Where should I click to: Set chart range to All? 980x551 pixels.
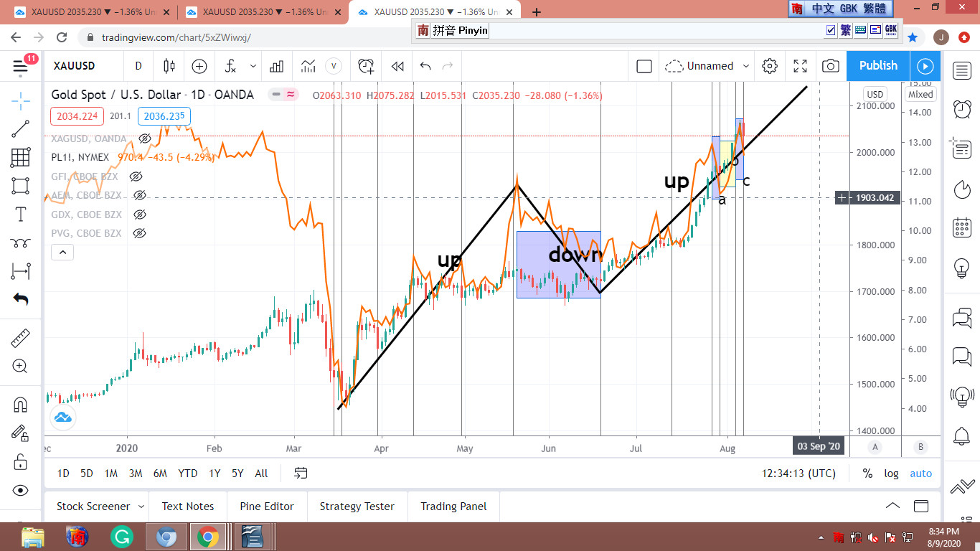261,474
